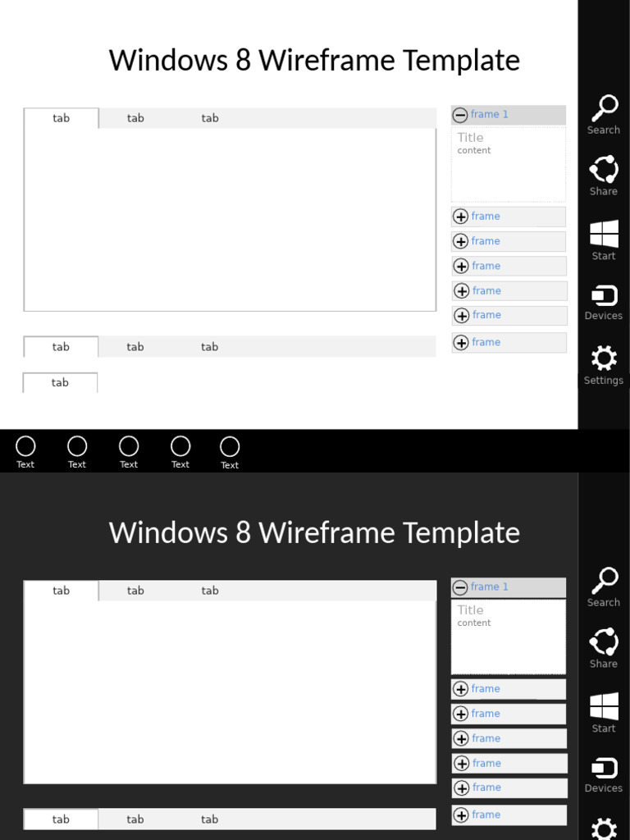Screen dimensions: 630x840
Task: Expand the first frame below Title content, light template
Action: point(461,217)
